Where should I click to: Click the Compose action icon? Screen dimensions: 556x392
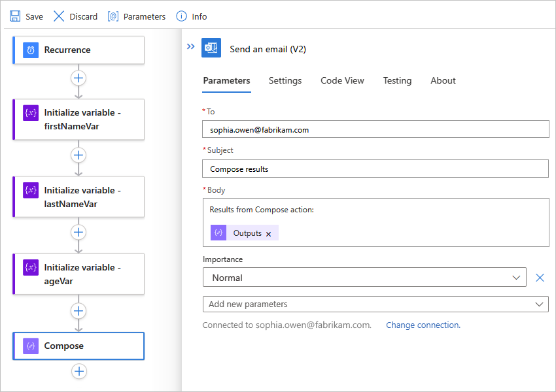31,346
